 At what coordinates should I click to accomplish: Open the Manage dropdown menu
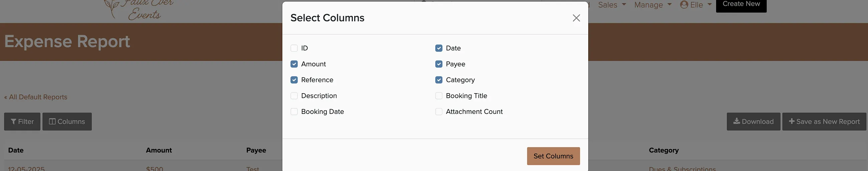653,5
